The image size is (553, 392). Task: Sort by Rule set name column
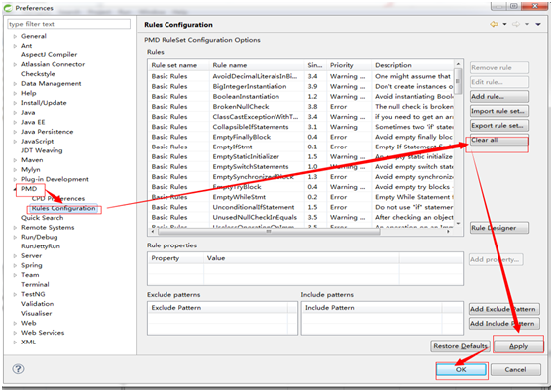coord(178,65)
